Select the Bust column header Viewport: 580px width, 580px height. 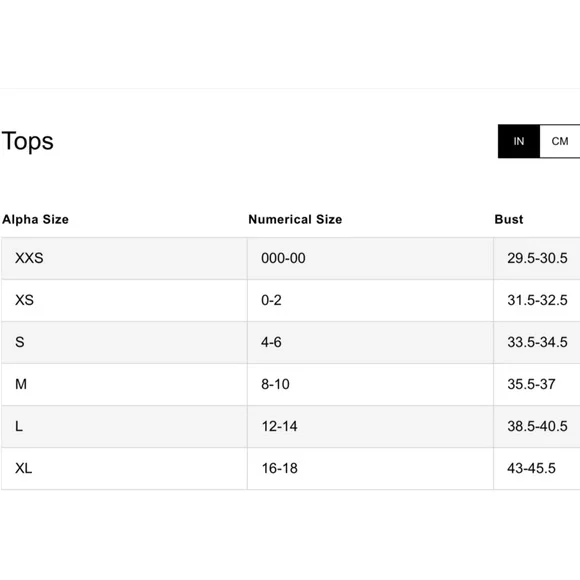click(509, 219)
